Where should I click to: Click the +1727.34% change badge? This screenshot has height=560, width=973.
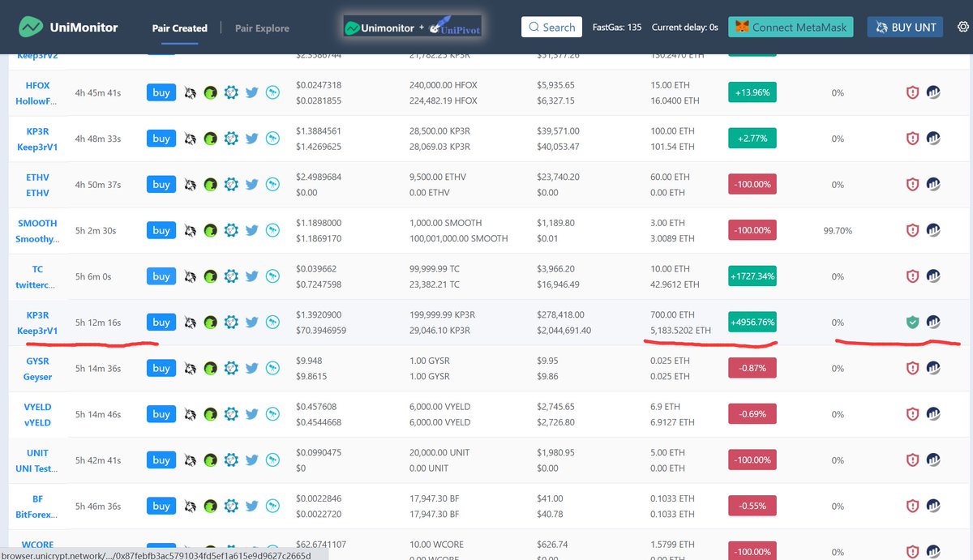(752, 276)
